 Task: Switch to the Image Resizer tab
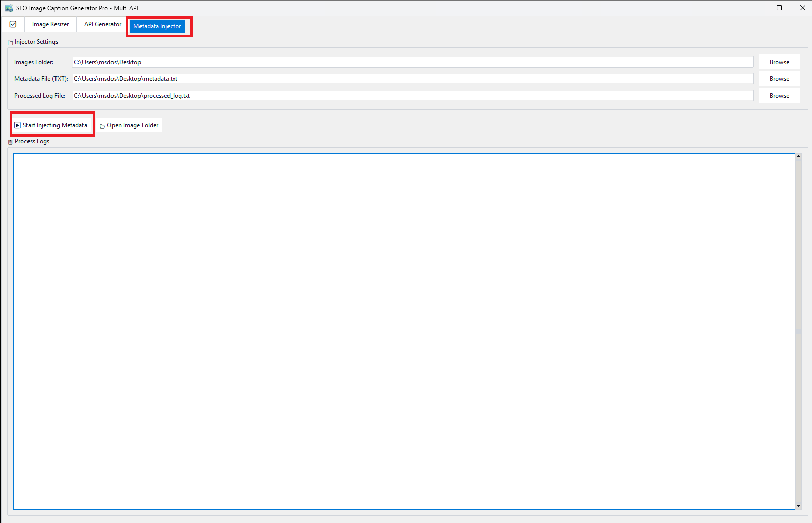50,24
